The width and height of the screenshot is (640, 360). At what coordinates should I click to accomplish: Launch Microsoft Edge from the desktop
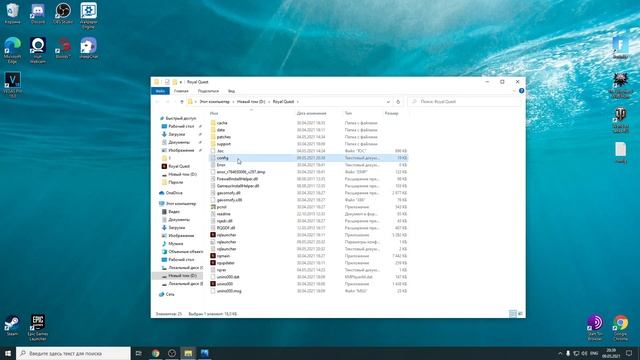coord(12,50)
